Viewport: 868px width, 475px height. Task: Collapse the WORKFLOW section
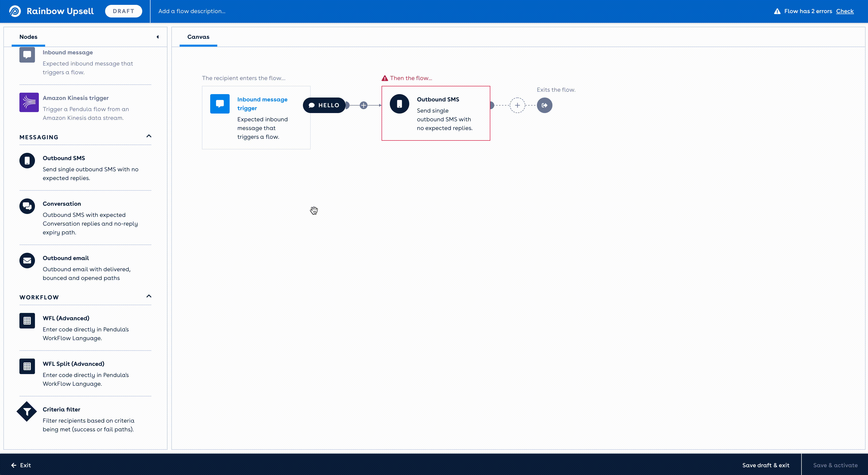pyautogui.click(x=149, y=296)
